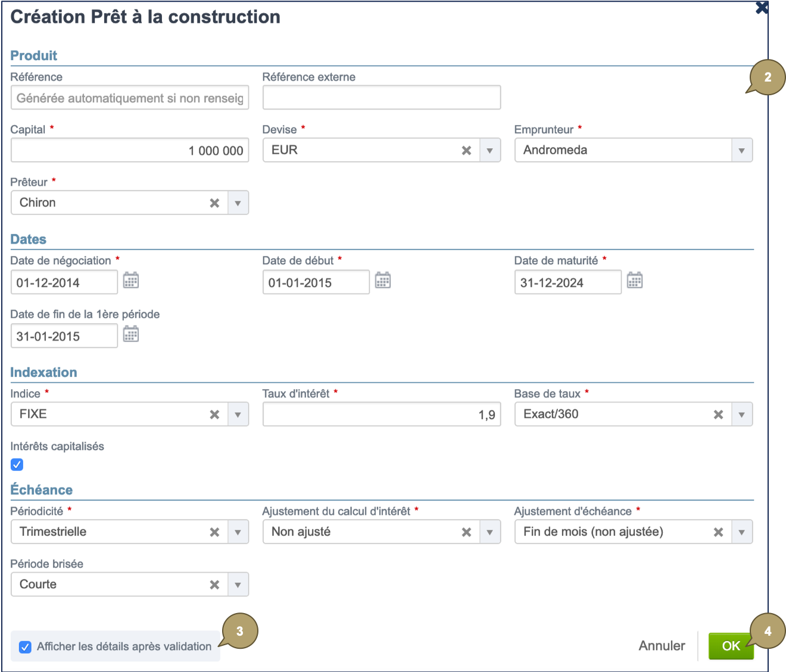
Task: Open the calendar picker for Date de maturité
Action: [635, 280]
